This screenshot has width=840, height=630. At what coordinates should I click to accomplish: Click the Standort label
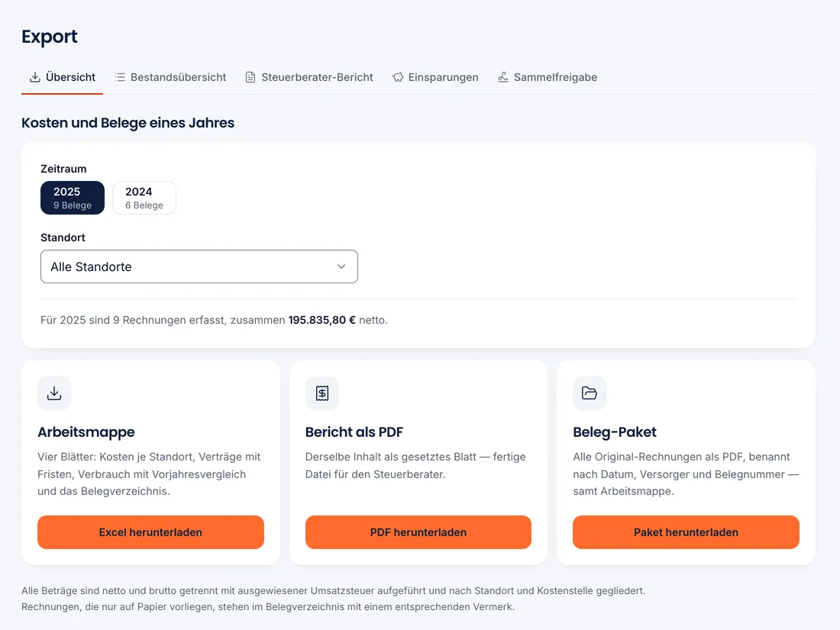(63, 237)
